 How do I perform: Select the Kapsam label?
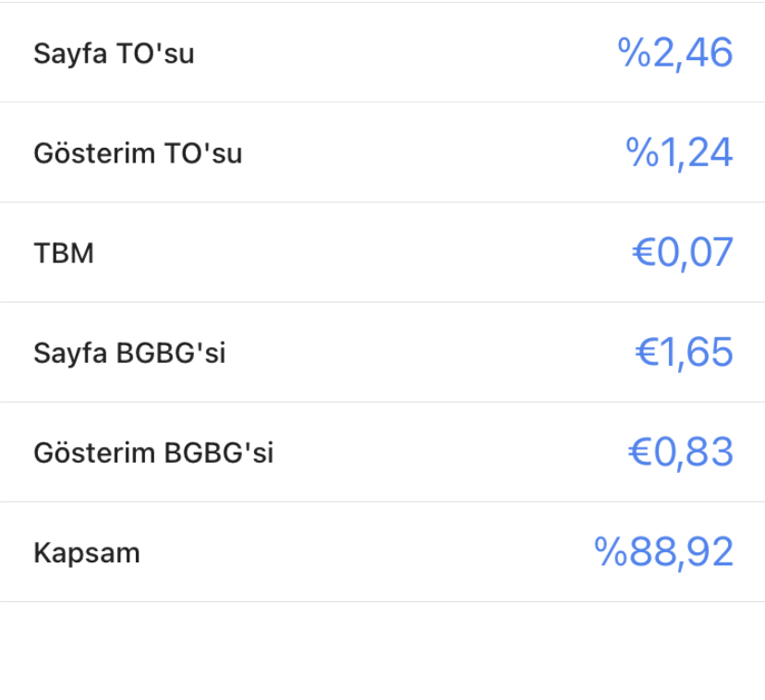click(86, 553)
